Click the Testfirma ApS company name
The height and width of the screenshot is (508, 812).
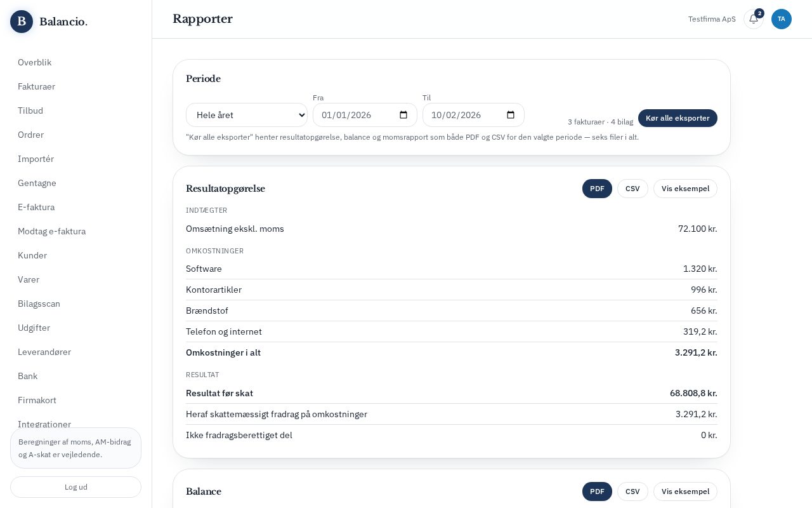point(712,19)
